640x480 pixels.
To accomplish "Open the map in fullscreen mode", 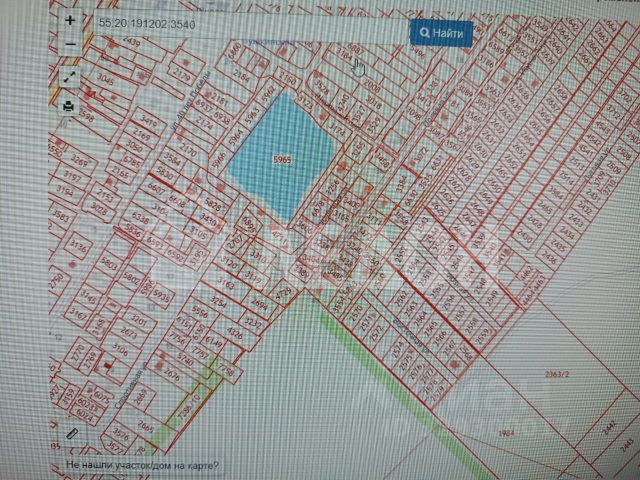I will 69,76.
